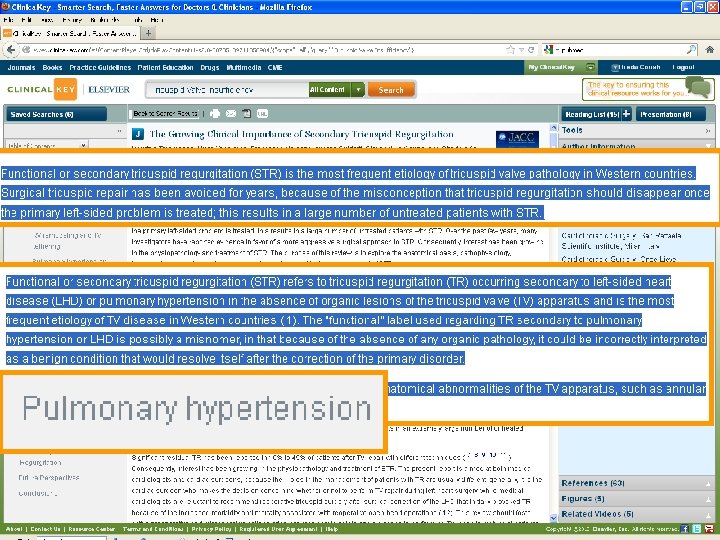Get the article URL link icon
The image size is (720, 540).
262,113
